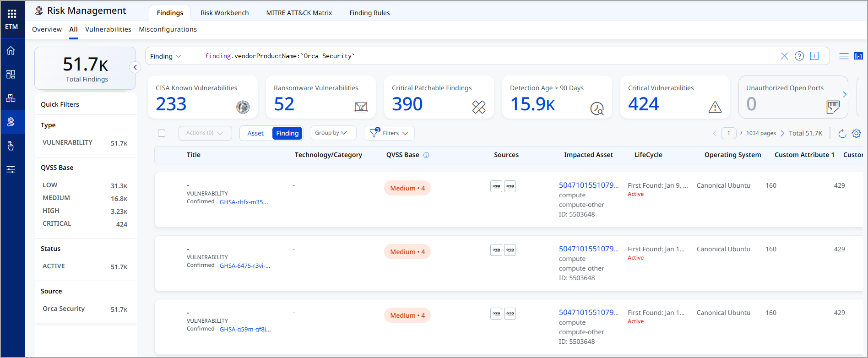Switch to the Misconfigurations tab

tap(168, 29)
